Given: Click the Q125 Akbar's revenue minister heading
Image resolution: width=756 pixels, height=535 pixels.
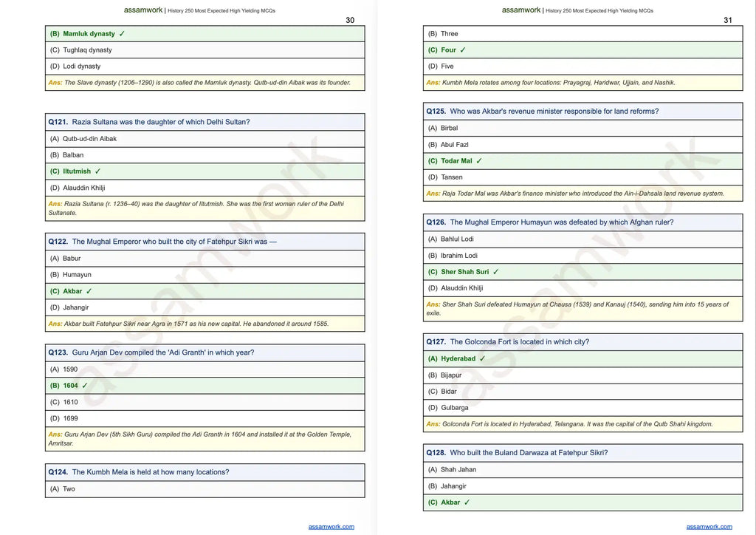Looking at the screenshot, I should 583,112.
